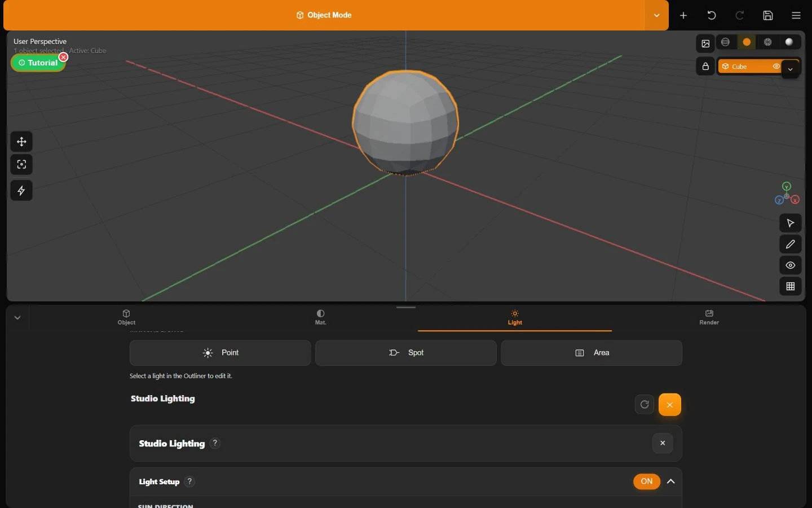The width and height of the screenshot is (812, 508).
Task: Add an Area light
Action: tap(592, 353)
